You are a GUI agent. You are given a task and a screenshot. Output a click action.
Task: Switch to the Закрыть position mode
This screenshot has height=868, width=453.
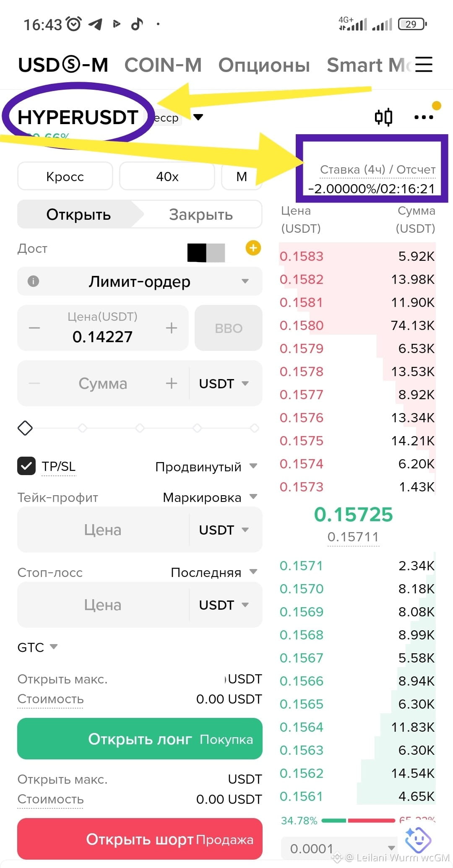click(200, 214)
